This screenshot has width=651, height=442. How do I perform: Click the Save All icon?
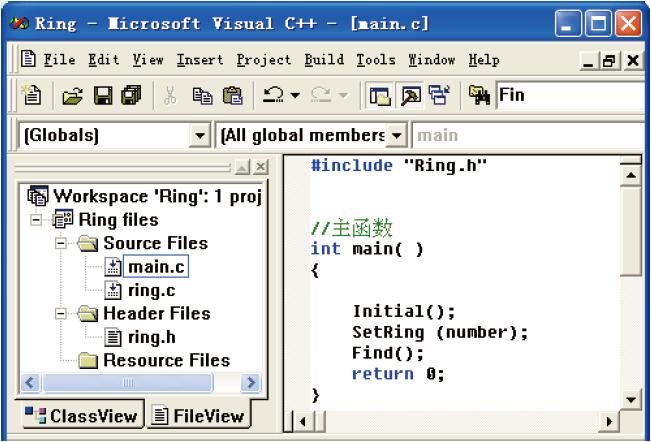pyautogui.click(x=131, y=95)
